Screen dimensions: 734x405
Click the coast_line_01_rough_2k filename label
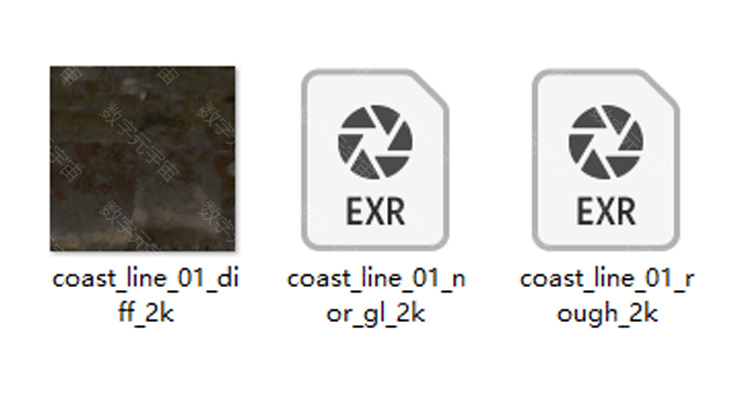tap(607, 296)
